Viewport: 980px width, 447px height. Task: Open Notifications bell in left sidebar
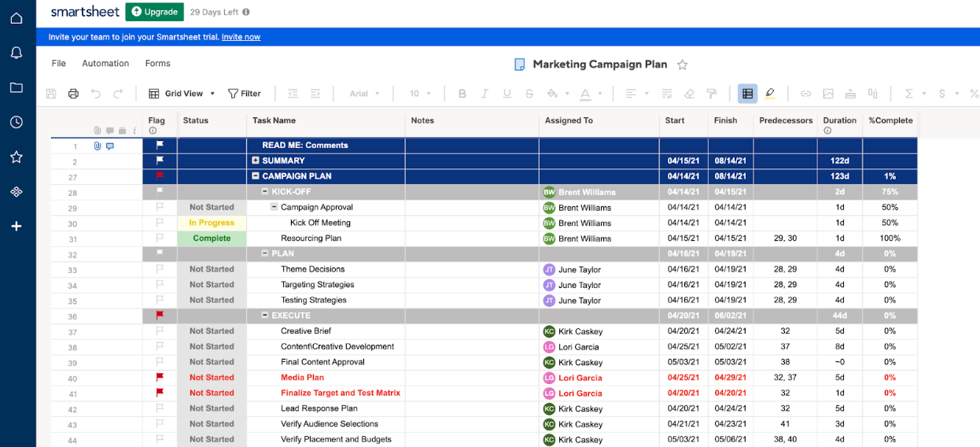16,53
